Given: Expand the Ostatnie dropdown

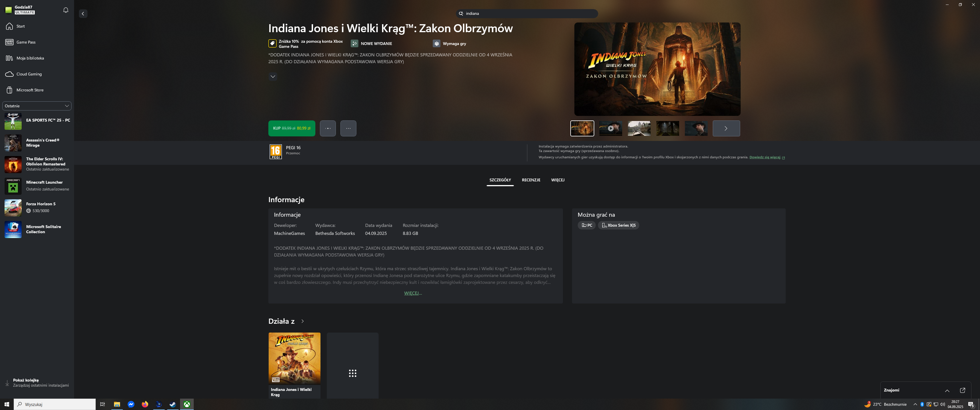Looking at the screenshot, I should pos(37,106).
